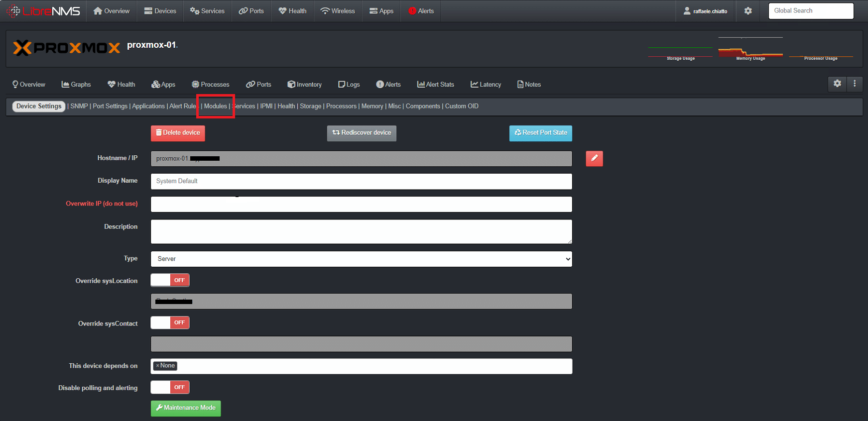Open the top Services menu
This screenshot has height=421, width=868.
click(207, 11)
